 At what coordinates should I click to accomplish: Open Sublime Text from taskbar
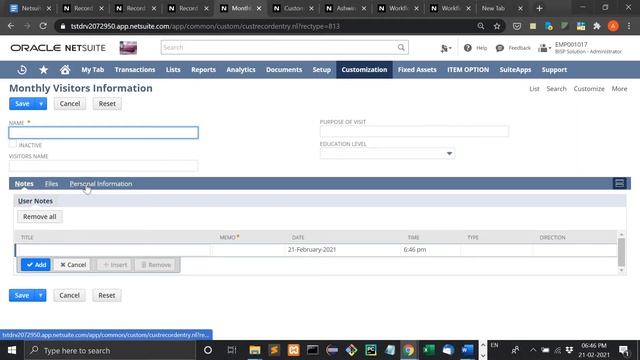(x=274, y=350)
